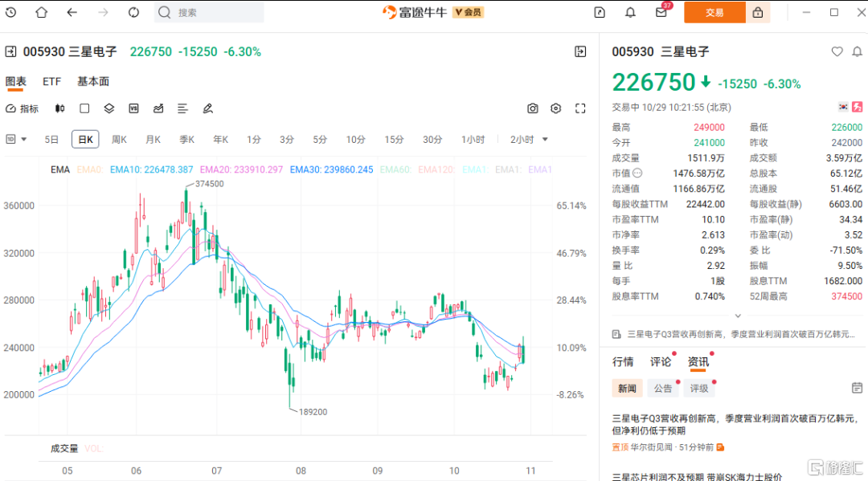Click the lock icon beside 交易

click(x=758, y=12)
